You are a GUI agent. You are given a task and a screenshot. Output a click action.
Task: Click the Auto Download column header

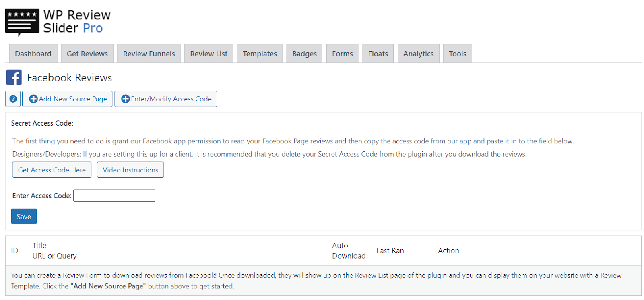[349, 251]
